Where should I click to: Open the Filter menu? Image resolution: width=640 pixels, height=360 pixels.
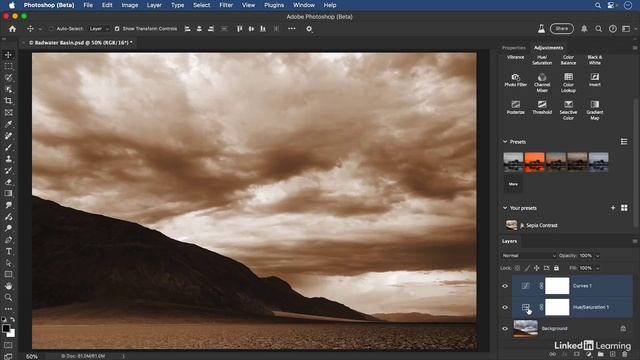point(226,5)
